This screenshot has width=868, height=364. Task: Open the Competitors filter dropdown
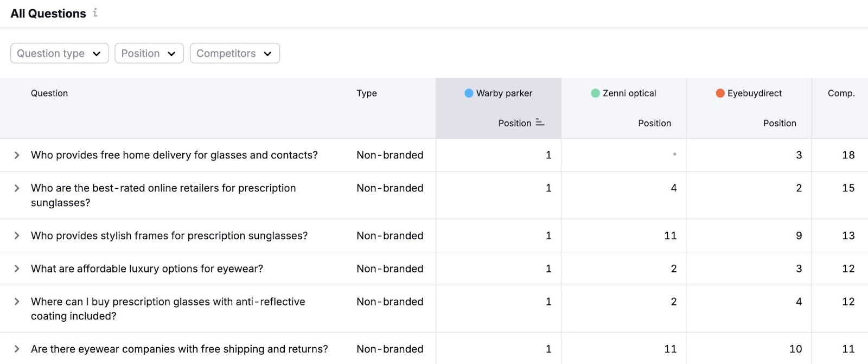[x=234, y=53]
